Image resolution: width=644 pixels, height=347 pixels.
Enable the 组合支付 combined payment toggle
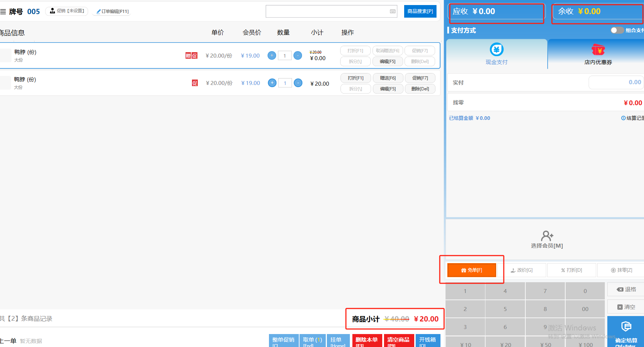click(617, 30)
